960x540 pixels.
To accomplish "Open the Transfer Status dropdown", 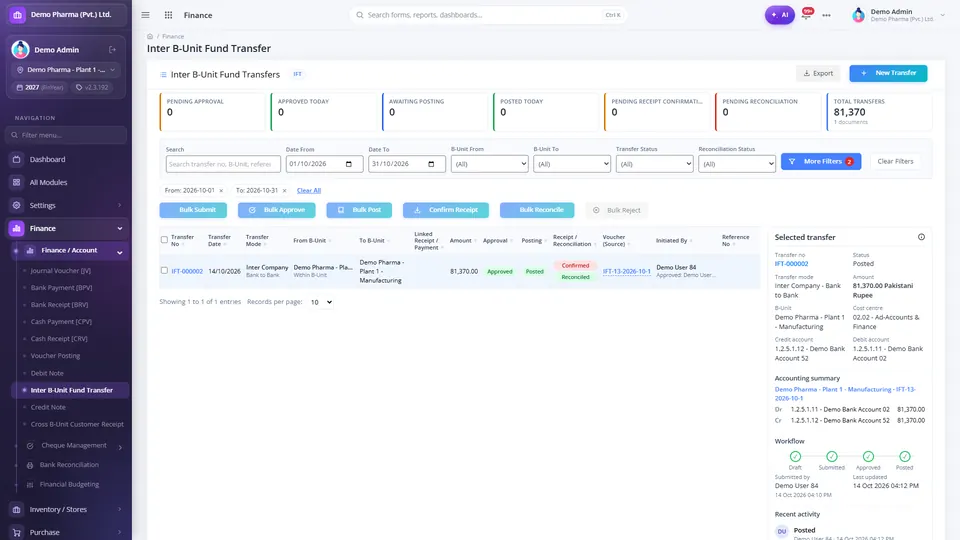I will click(654, 164).
